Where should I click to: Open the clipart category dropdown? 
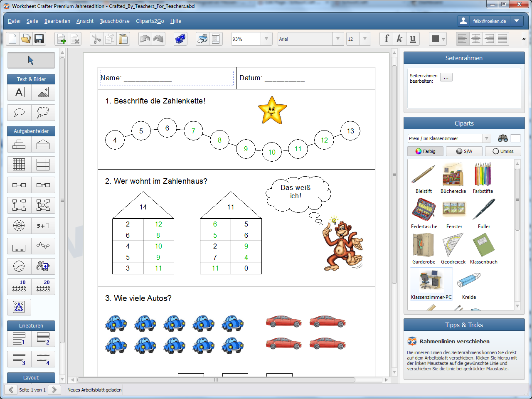pos(486,138)
